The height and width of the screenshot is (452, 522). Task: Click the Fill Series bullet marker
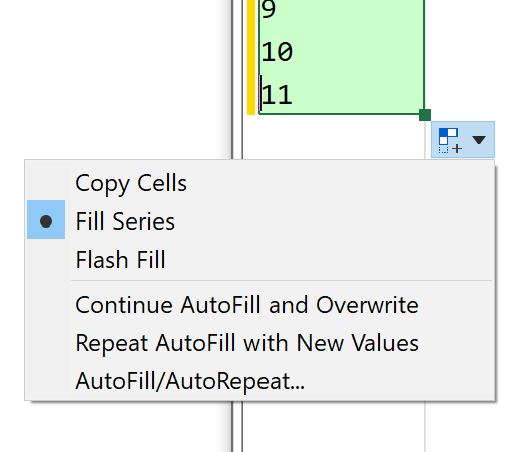(x=46, y=221)
